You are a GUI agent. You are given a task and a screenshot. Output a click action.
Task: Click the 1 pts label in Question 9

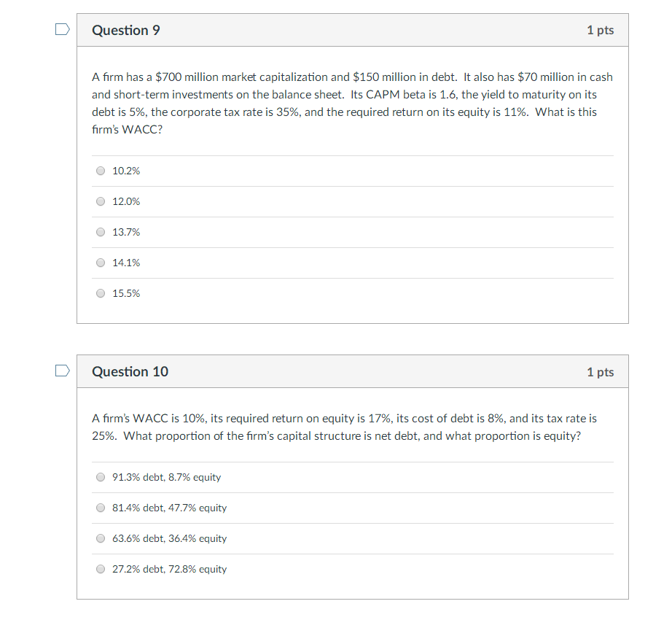(x=600, y=30)
